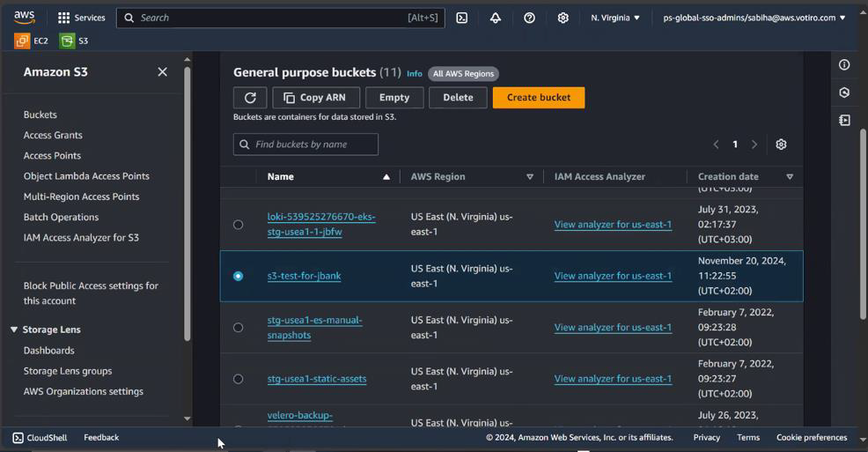This screenshot has width=868, height=452.
Task: Click the All AWS Regions badge
Action: [463, 74]
